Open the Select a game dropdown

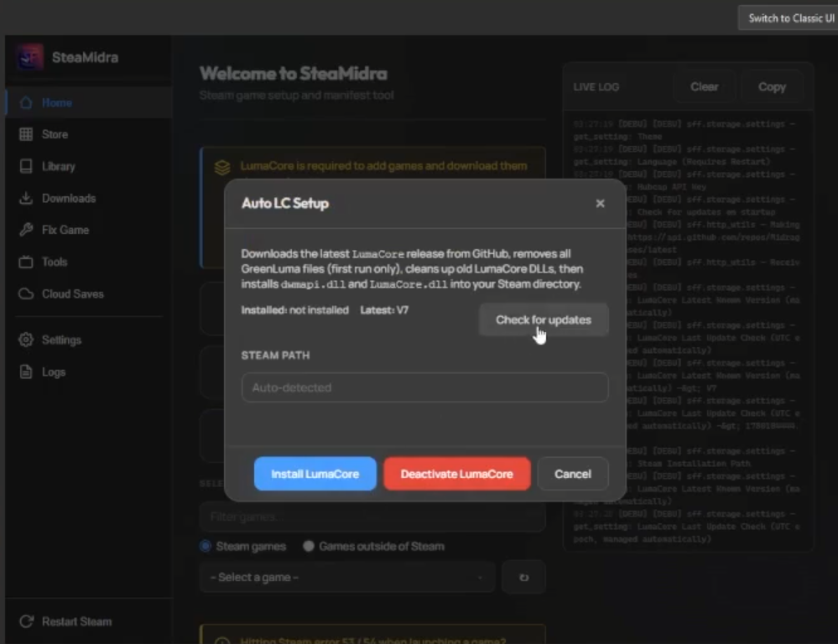coord(346,577)
